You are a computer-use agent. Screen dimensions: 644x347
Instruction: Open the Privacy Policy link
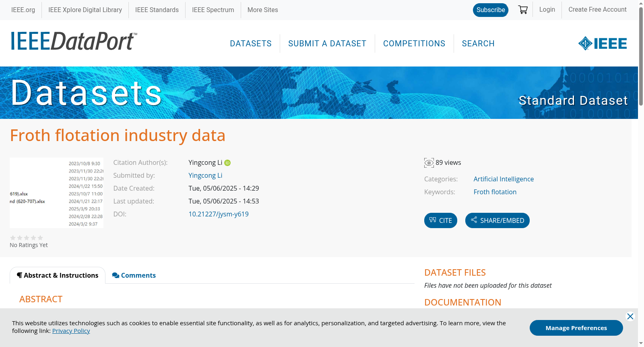point(71,331)
